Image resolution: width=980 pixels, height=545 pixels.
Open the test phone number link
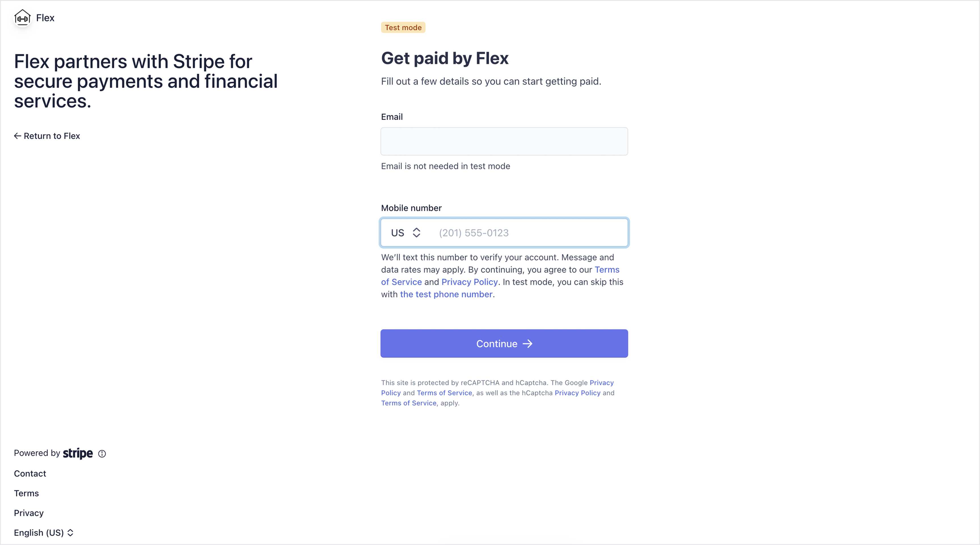pos(446,294)
